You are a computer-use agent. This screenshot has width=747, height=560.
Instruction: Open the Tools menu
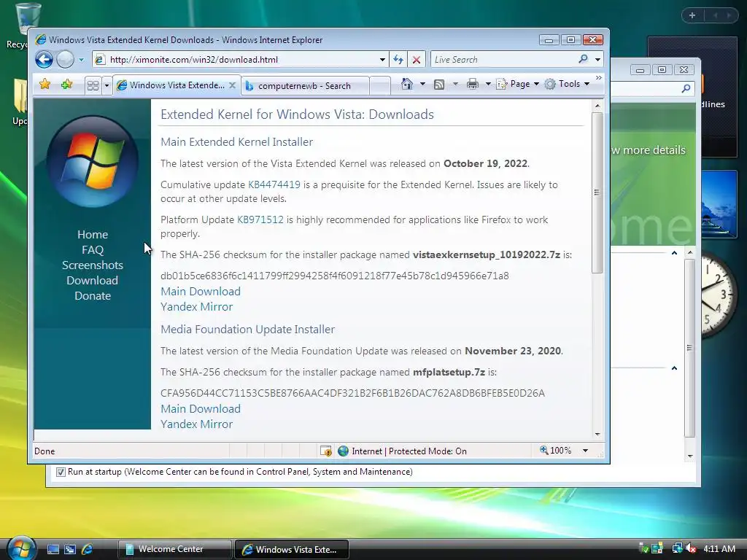[568, 84]
